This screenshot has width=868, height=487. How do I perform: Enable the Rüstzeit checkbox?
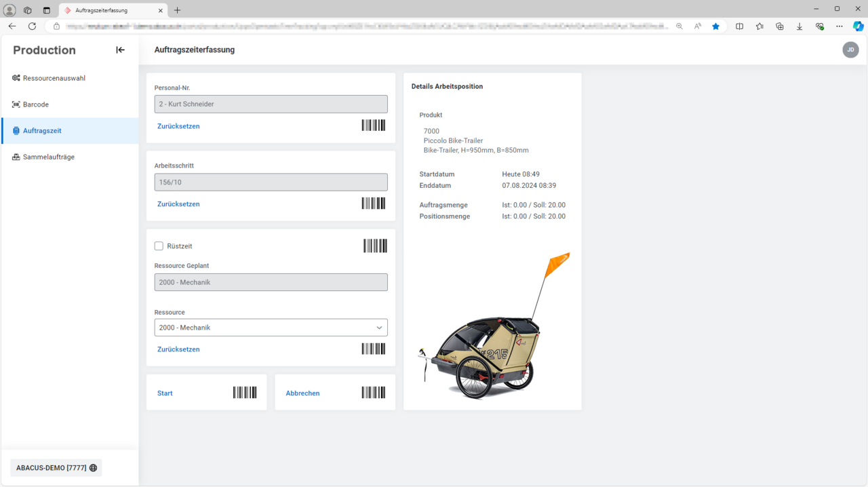coord(159,246)
